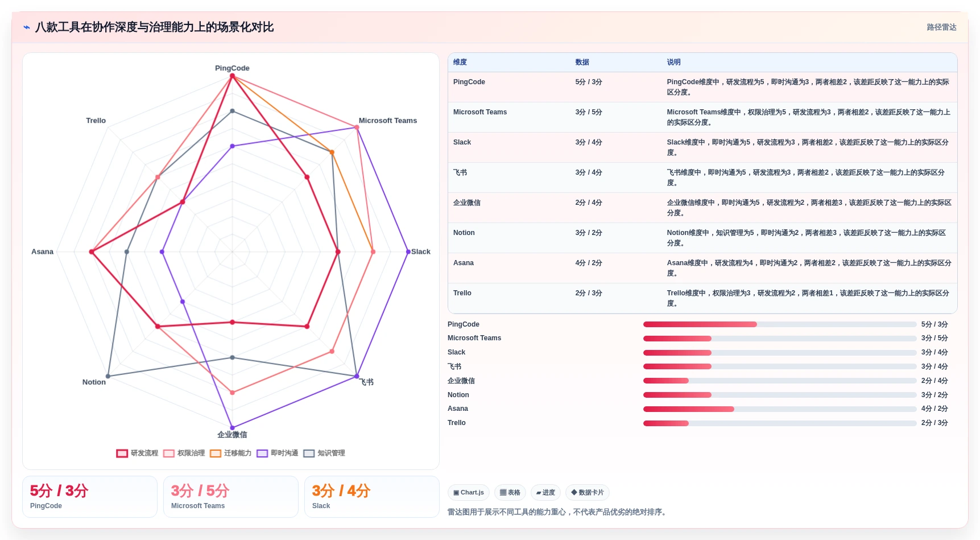Click the red data point at Asana axis
Screen dimensions: 980x540
pyautogui.click(x=92, y=252)
